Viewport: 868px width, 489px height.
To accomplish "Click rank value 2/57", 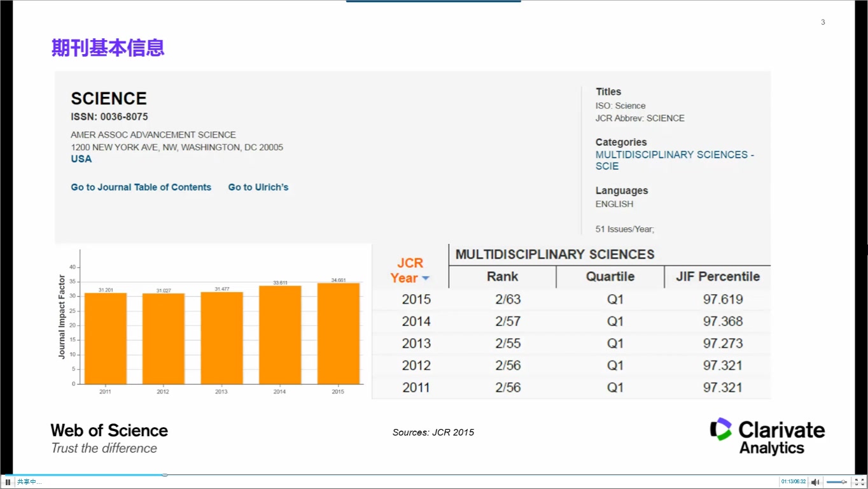I will pyautogui.click(x=508, y=322).
